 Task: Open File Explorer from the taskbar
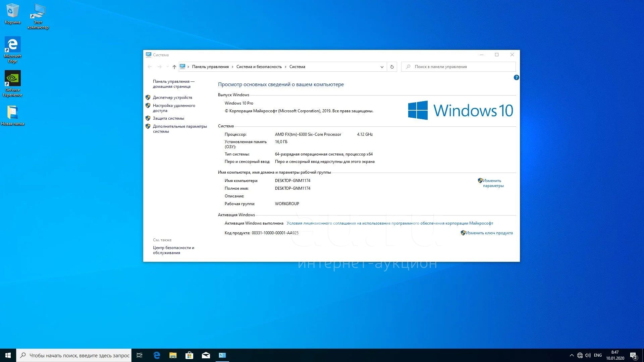[173, 355]
